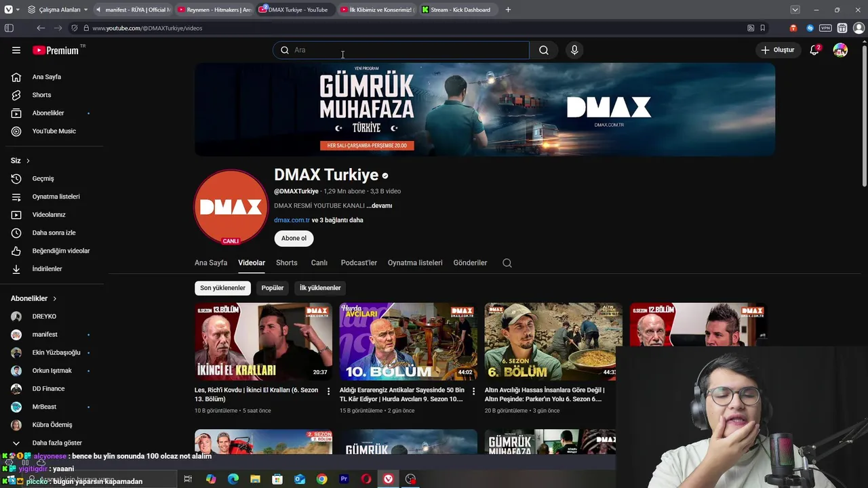Open Daha sonra izle list
This screenshot has width=868, height=488.
click(52, 232)
